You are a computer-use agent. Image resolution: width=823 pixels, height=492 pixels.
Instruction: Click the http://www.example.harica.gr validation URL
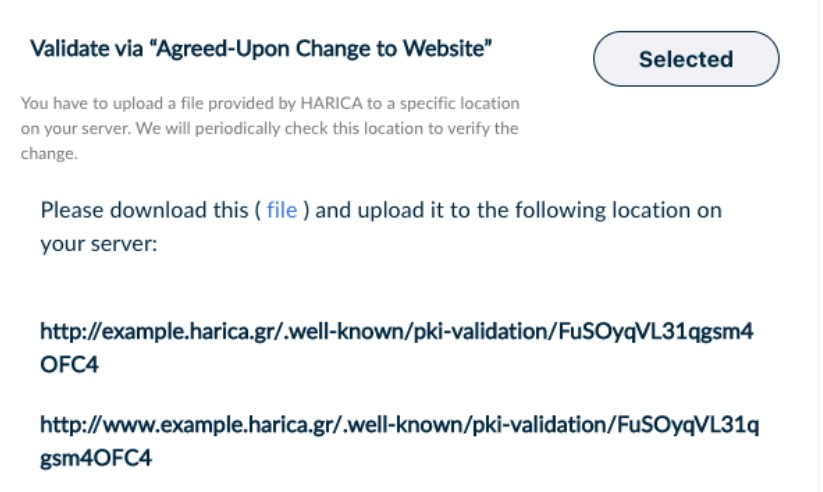pyautogui.click(x=399, y=425)
